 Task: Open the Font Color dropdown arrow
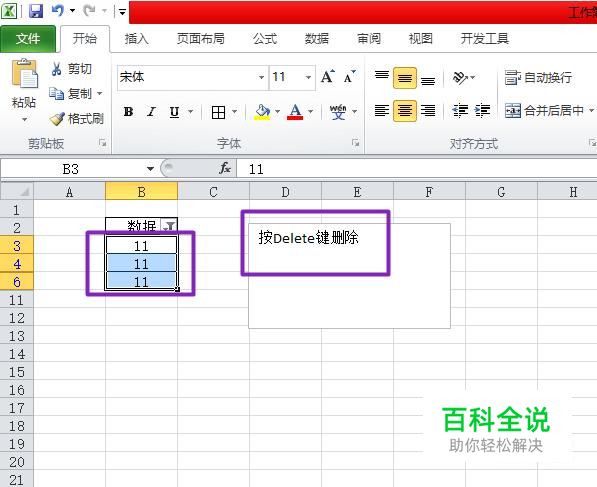pos(311,112)
